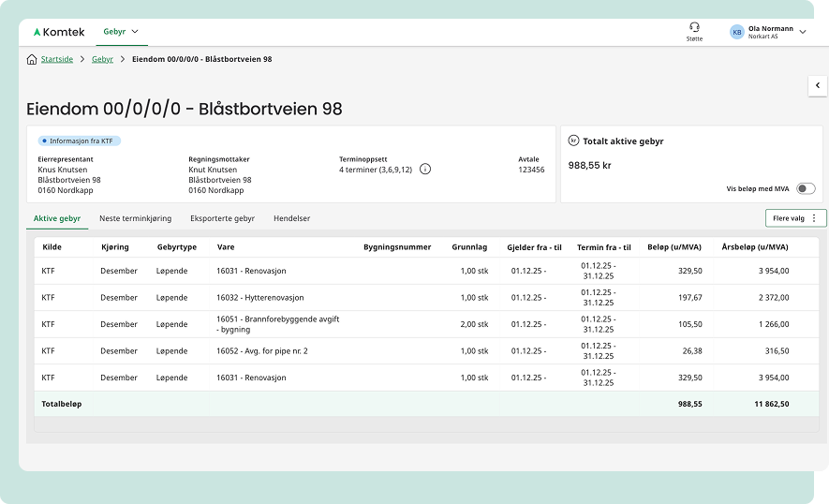Click the home icon in breadcrumb
Image resolution: width=829 pixels, height=504 pixels.
32,59
